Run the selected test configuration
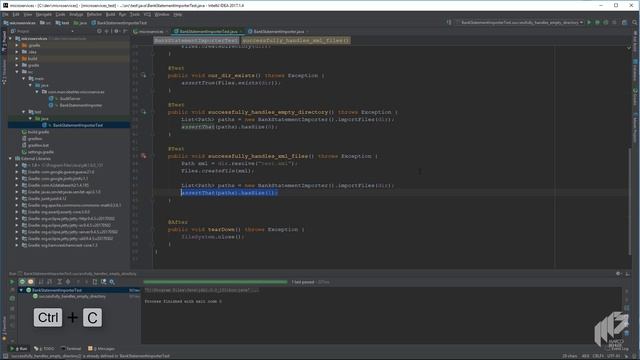640x360 pixels. pos(589,22)
